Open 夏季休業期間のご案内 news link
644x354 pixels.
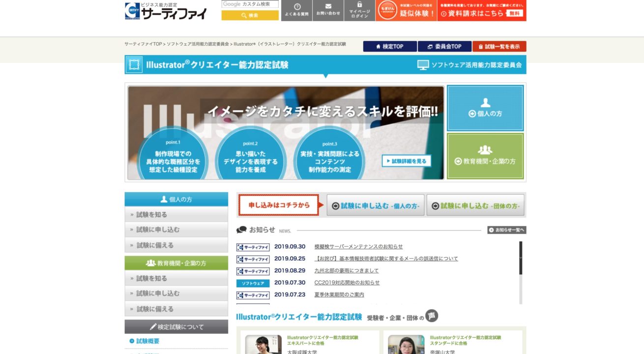pos(339,295)
